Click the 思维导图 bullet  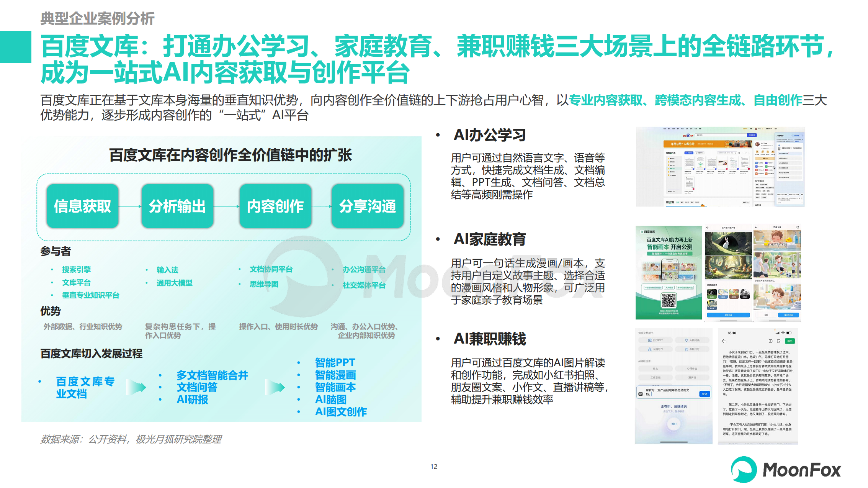coord(264,284)
